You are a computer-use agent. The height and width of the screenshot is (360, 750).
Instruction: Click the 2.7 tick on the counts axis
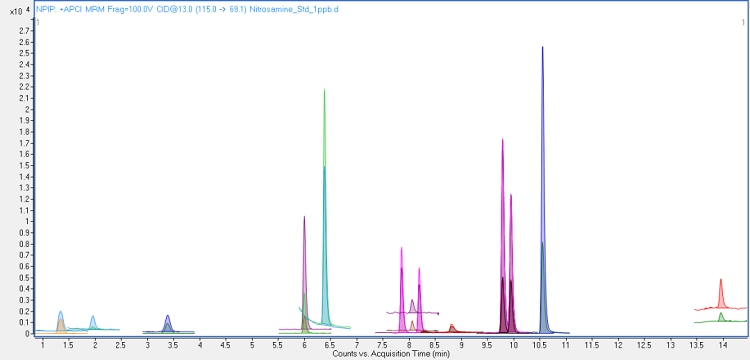(25, 31)
